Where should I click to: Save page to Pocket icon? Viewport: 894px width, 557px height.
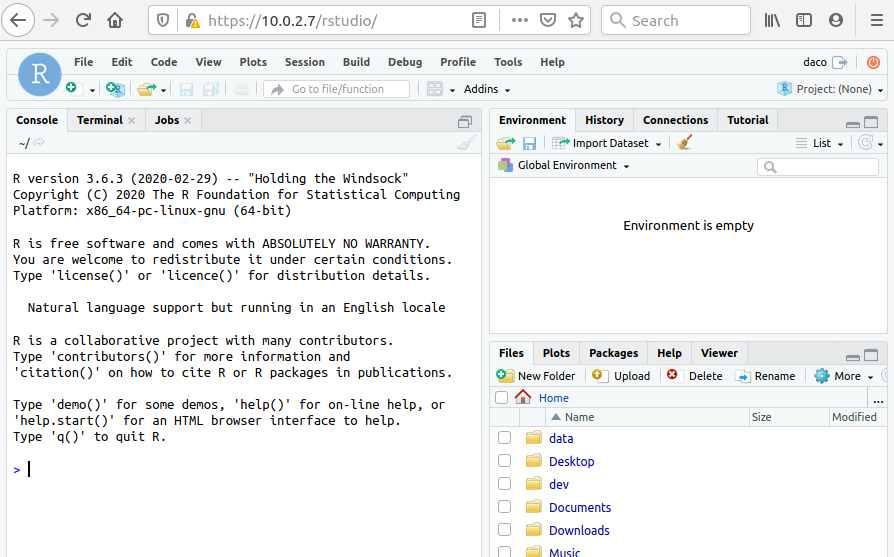[x=548, y=21]
